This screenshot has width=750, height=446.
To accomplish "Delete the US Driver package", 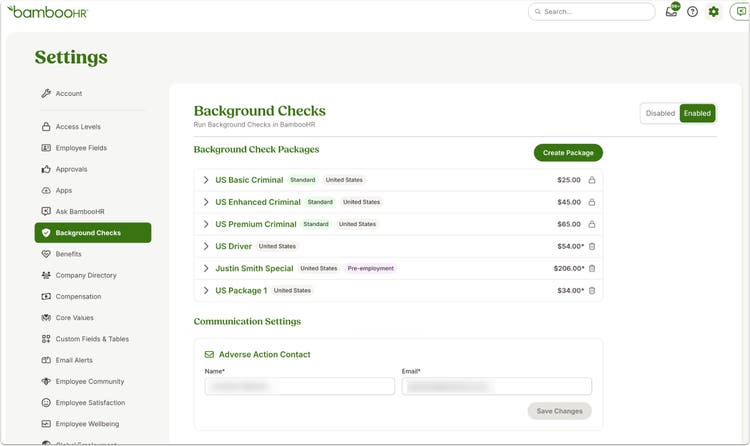I will 592,246.
